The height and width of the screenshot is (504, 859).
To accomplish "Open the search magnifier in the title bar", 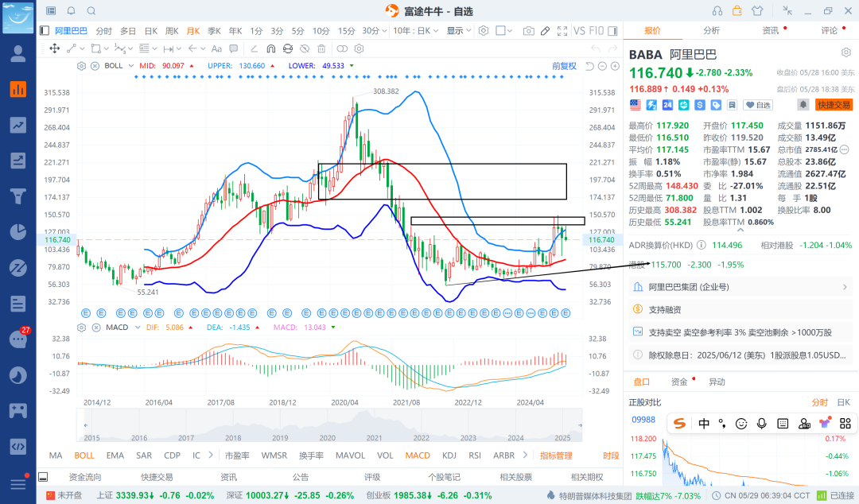I will 91,11.
